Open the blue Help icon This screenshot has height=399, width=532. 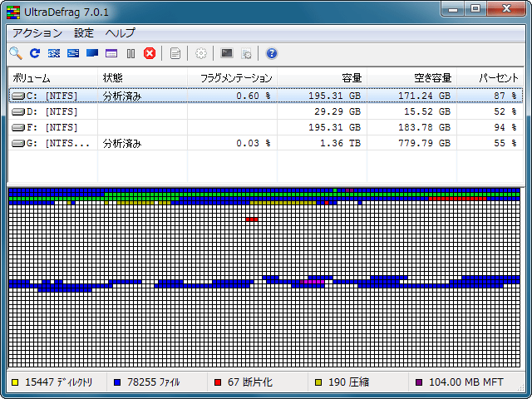tap(272, 53)
